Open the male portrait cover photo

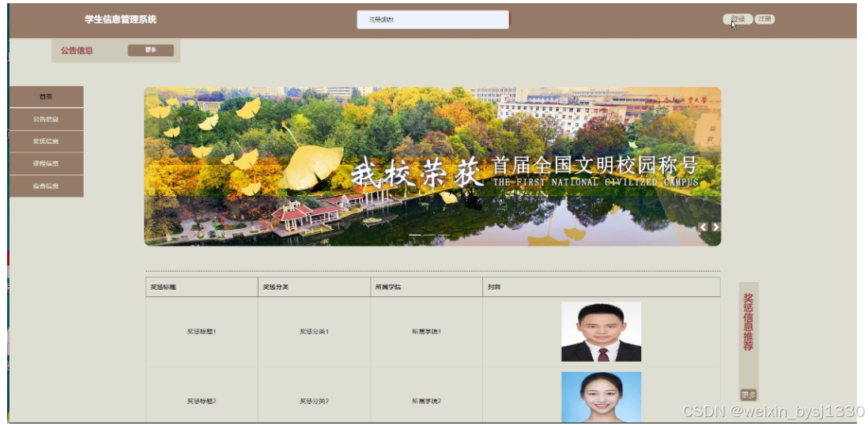[x=601, y=332]
